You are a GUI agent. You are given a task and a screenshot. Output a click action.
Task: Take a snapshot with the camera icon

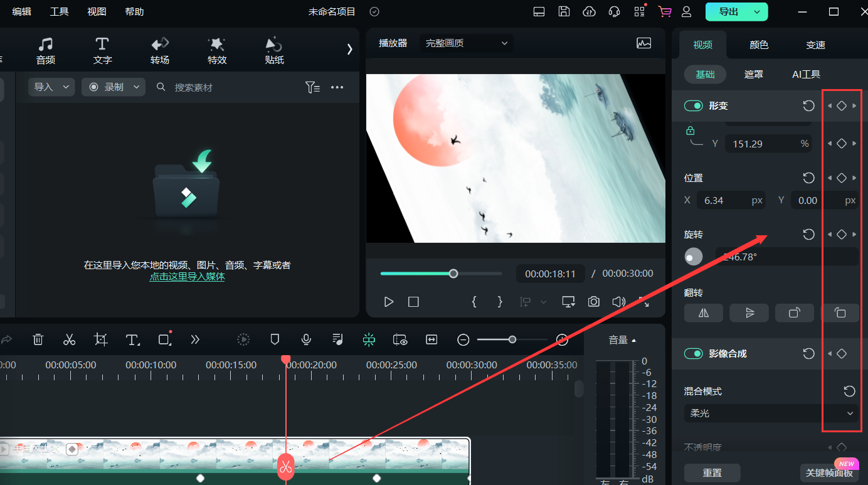[594, 302]
